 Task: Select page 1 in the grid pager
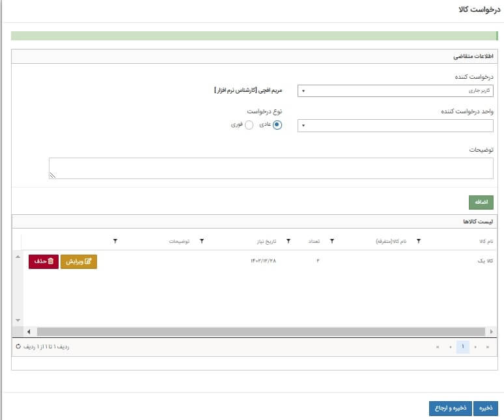pyautogui.click(x=462, y=347)
